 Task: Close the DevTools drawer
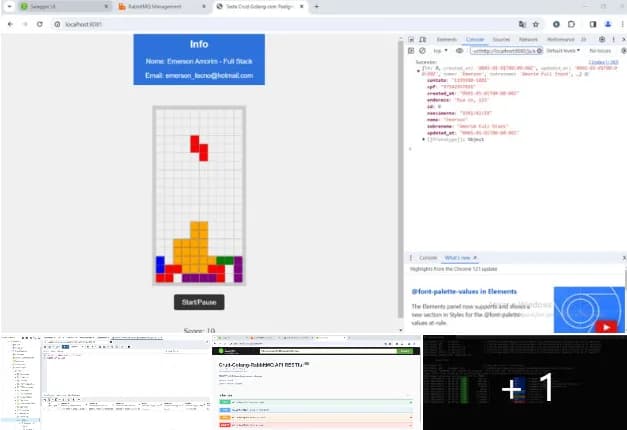tap(624, 258)
